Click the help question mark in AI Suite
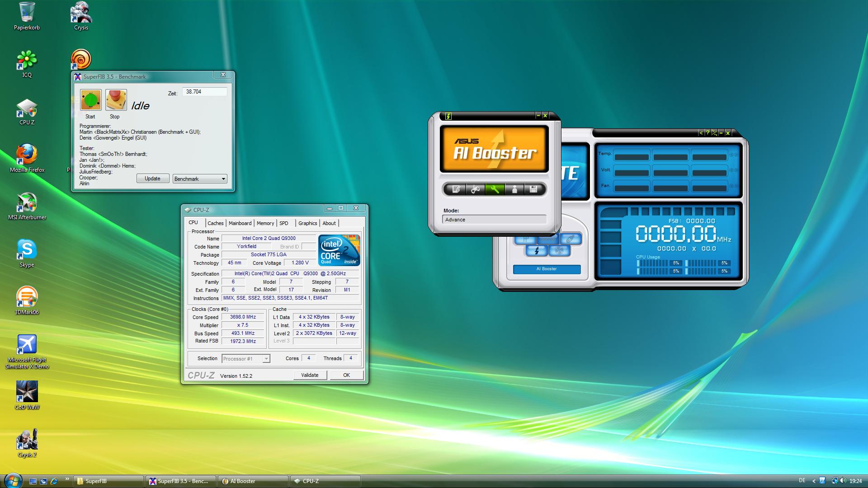The width and height of the screenshot is (868, 488). pos(708,133)
